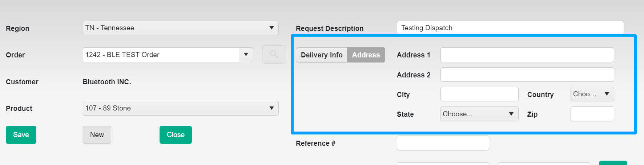This screenshot has height=165, width=644.
Task: Click the New button
Action: click(x=97, y=135)
